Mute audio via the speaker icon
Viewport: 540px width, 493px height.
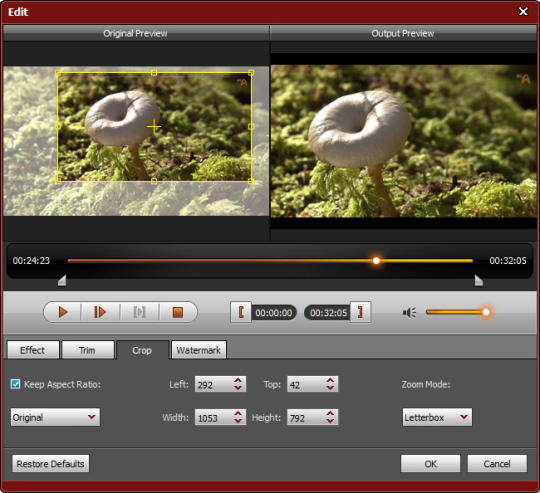click(x=409, y=313)
